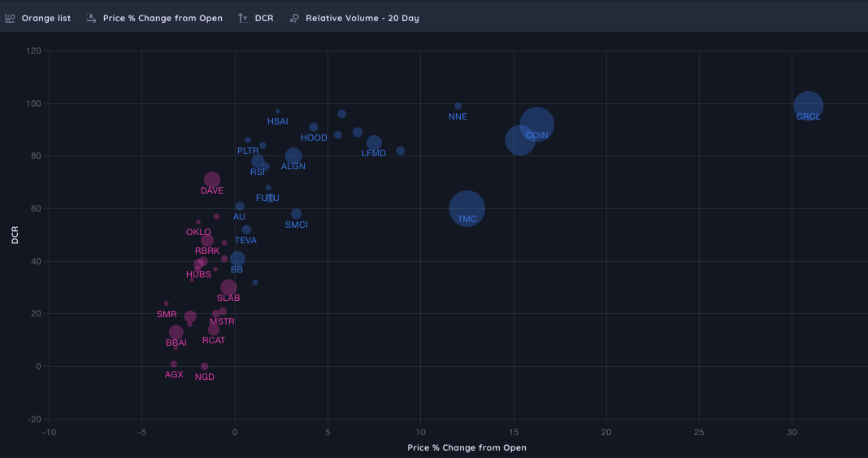Select the CRCL bubble in the chart
868x458 pixels.
[x=808, y=105]
